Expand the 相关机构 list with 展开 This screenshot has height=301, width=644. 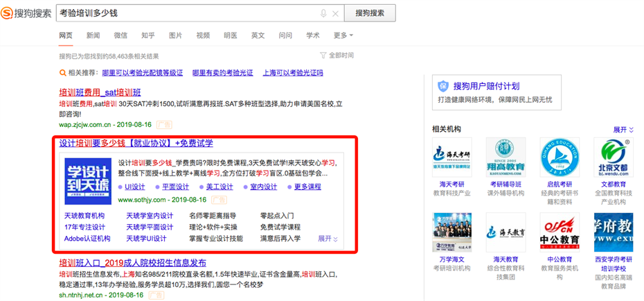pos(623,130)
